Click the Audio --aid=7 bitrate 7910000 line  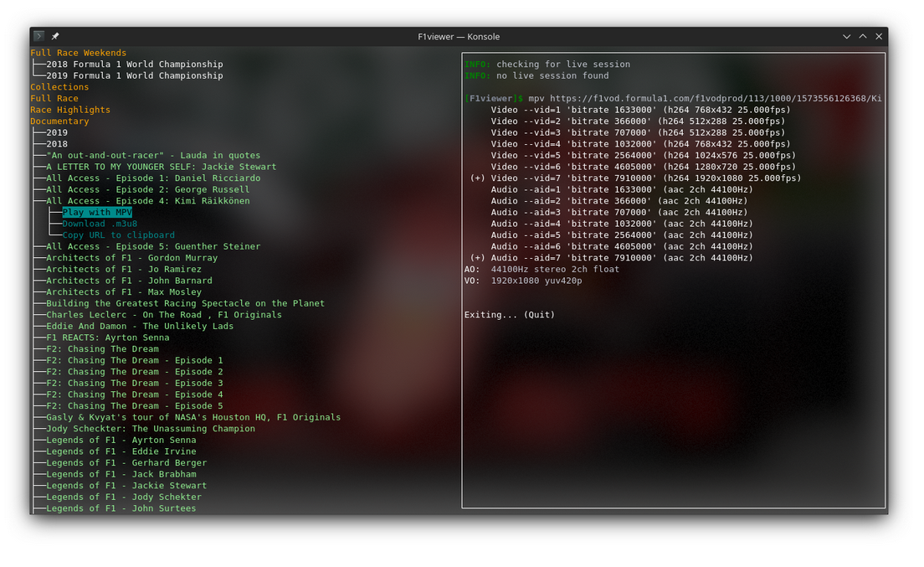(612, 258)
